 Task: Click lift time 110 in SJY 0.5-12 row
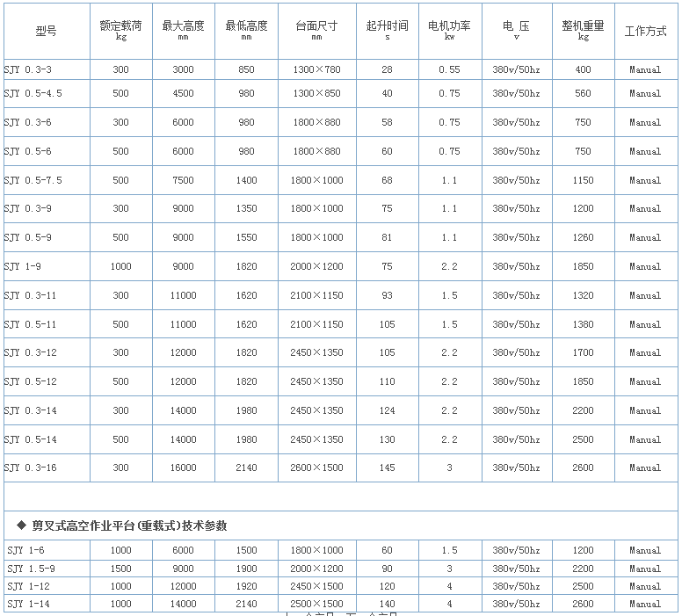click(x=387, y=381)
